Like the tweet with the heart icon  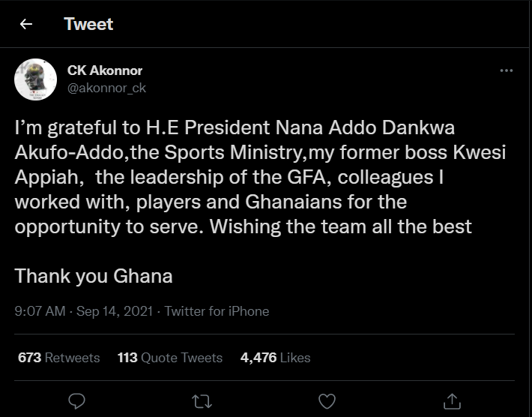[x=327, y=401]
